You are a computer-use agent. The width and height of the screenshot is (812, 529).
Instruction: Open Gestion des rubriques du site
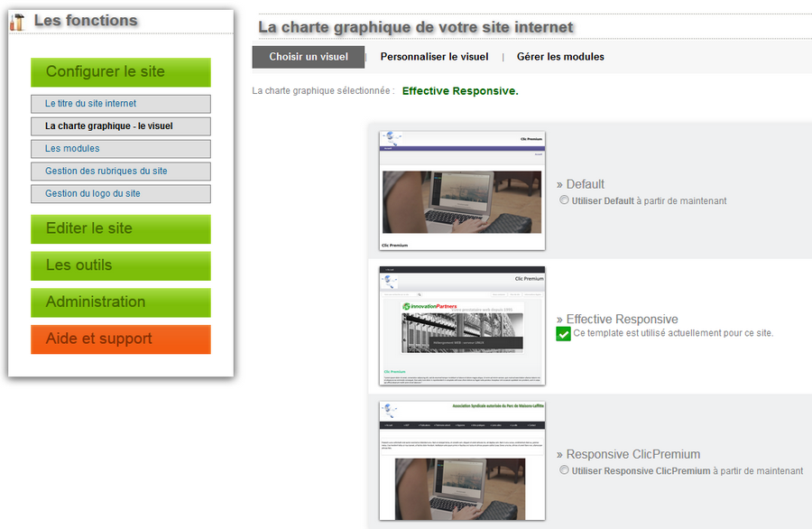tap(120, 172)
